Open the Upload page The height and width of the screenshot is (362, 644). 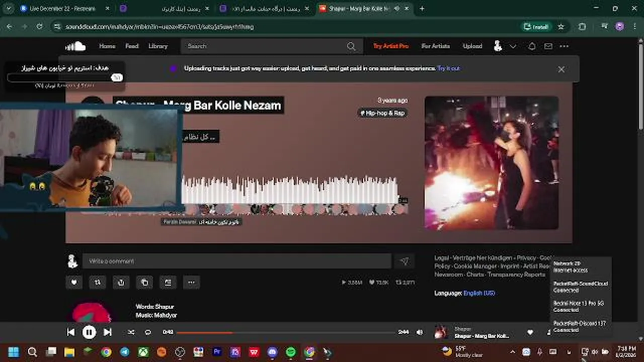tap(472, 46)
